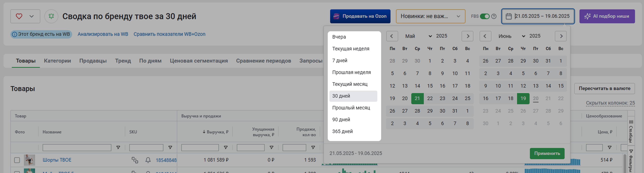Click the AI подбор ниши button
This screenshot has width=644, height=173.
tap(607, 16)
